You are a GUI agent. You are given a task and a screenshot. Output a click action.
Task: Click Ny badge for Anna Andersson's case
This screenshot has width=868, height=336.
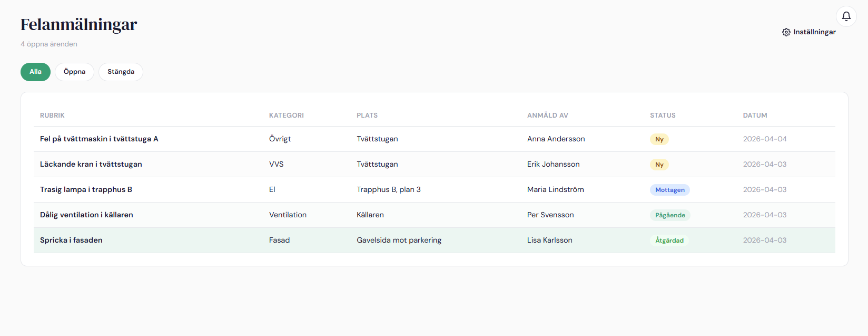(x=659, y=139)
